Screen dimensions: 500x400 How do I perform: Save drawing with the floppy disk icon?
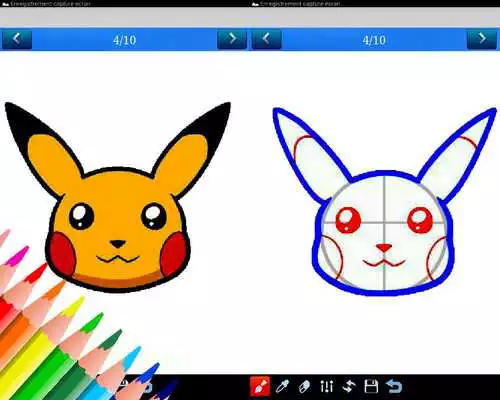pyautogui.click(x=371, y=387)
